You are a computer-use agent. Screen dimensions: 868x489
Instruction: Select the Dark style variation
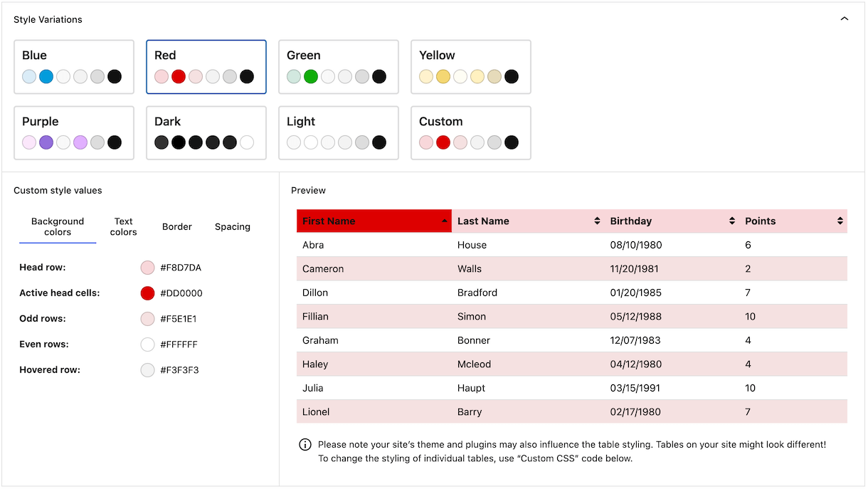(x=206, y=132)
